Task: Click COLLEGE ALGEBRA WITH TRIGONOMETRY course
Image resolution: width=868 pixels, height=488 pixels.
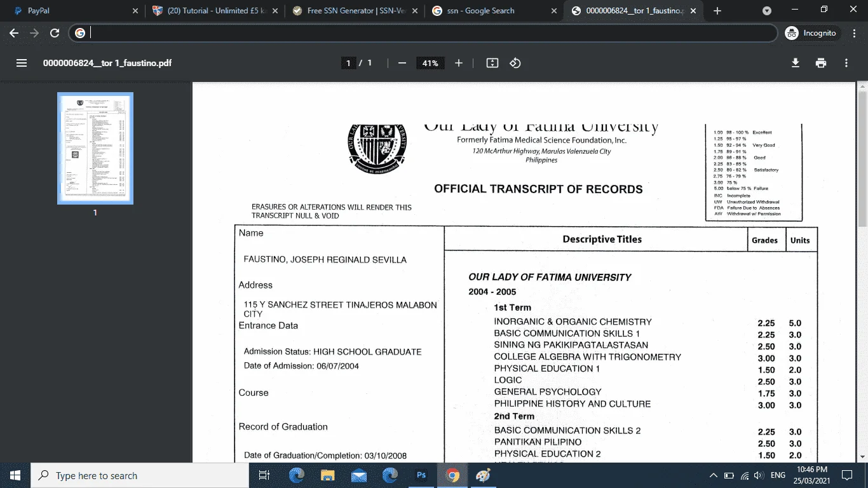Action: pos(588,357)
